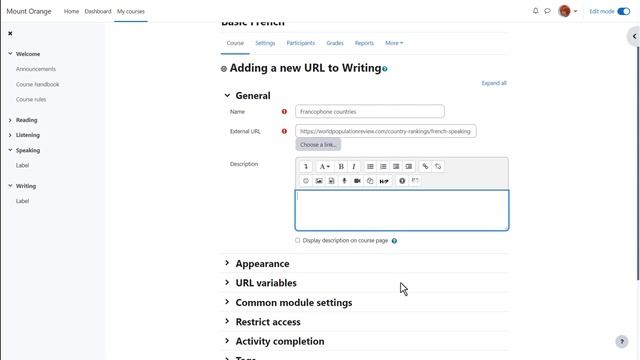This screenshot has width=640, height=360.
Task: Remove the link using the unlink icon
Action: (x=438, y=167)
